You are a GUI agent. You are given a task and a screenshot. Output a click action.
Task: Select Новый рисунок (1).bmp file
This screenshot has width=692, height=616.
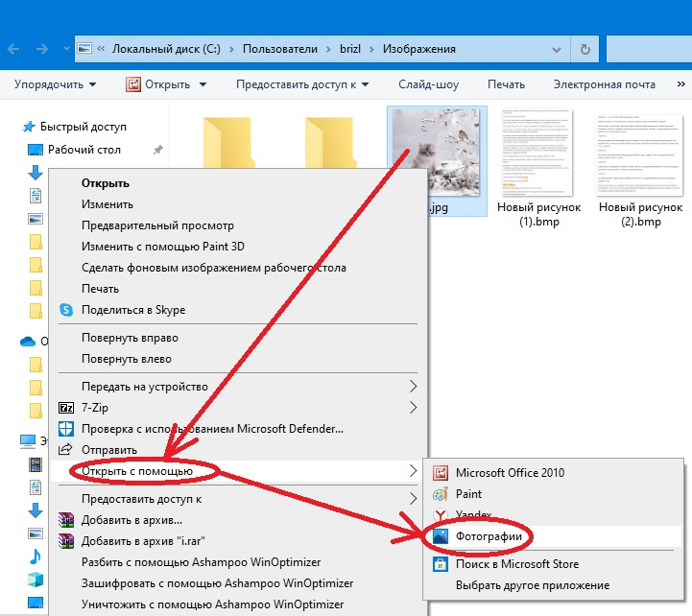tap(538, 168)
